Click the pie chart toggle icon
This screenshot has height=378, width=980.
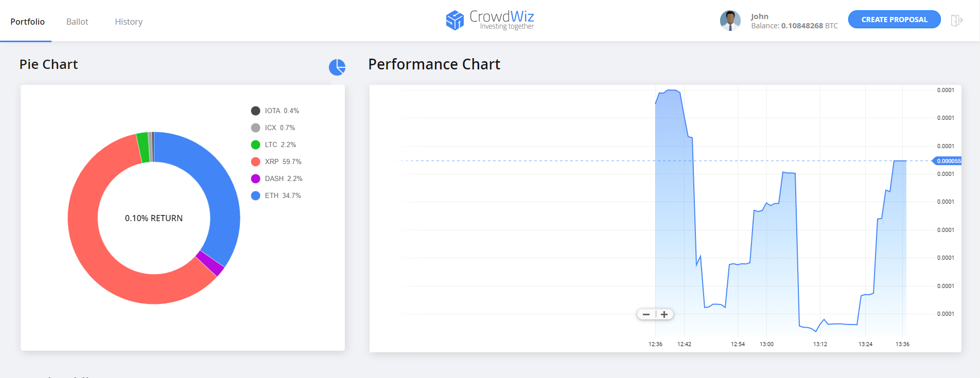coord(337,67)
